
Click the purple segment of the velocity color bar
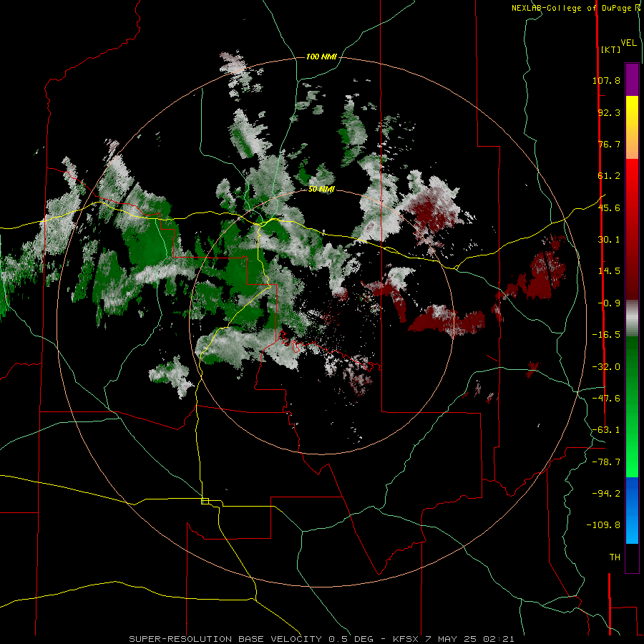(632, 79)
